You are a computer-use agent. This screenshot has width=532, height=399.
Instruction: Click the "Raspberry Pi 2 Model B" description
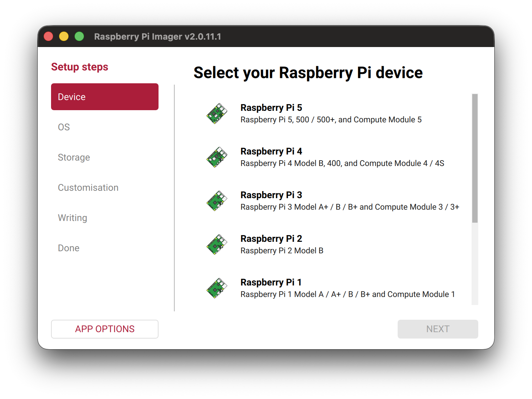tap(282, 251)
